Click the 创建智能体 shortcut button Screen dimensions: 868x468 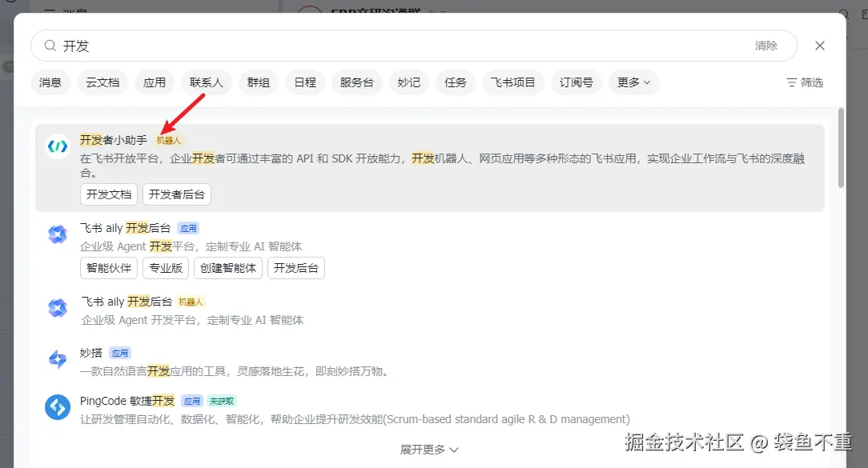click(228, 268)
